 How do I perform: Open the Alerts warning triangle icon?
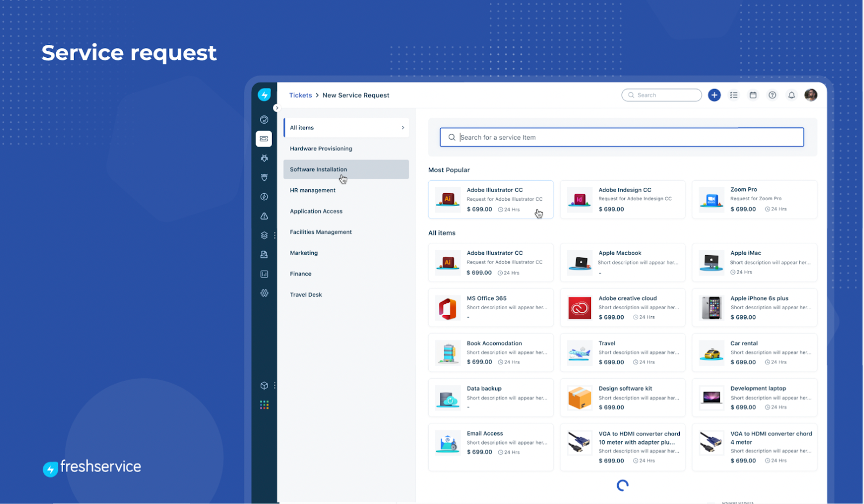tap(264, 216)
